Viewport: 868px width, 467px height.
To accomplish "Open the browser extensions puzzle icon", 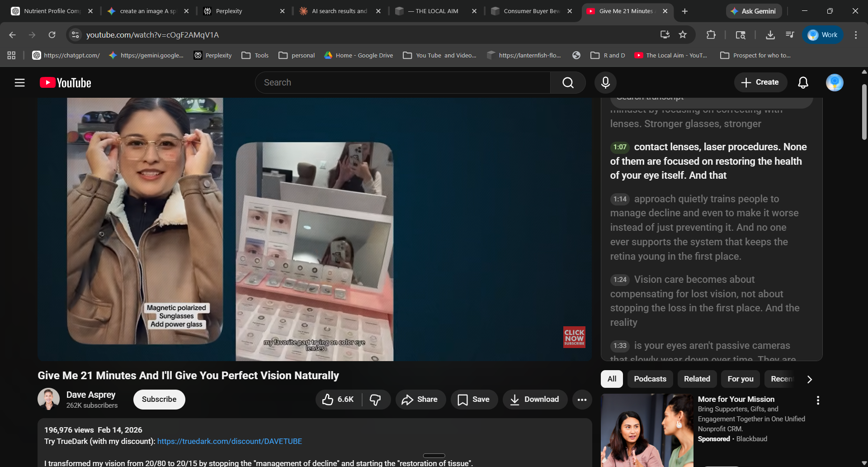I will (711, 35).
